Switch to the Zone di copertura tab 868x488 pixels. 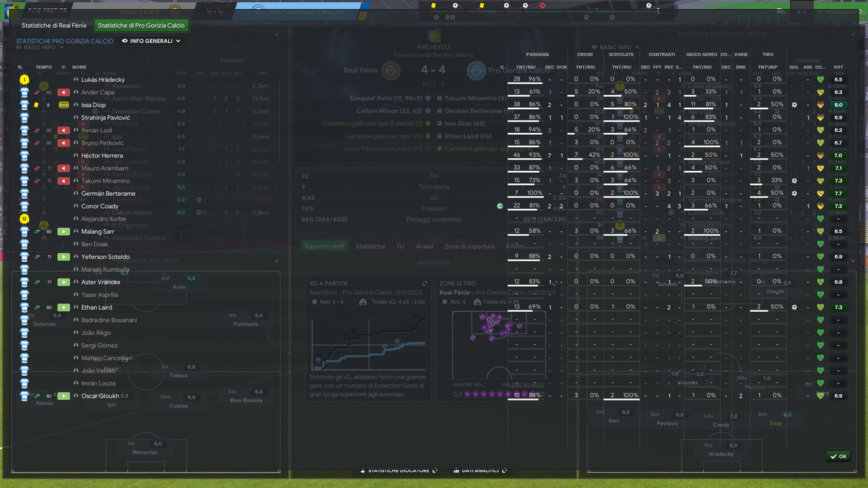click(469, 247)
